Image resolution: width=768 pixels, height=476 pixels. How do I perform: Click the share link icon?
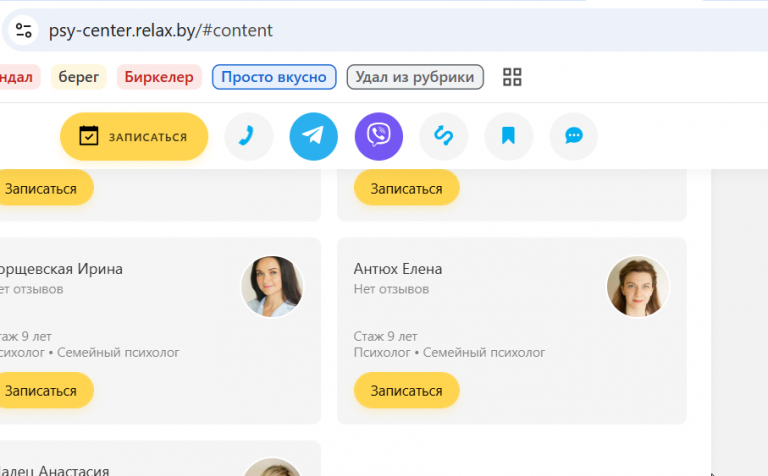pyautogui.click(x=443, y=137)
